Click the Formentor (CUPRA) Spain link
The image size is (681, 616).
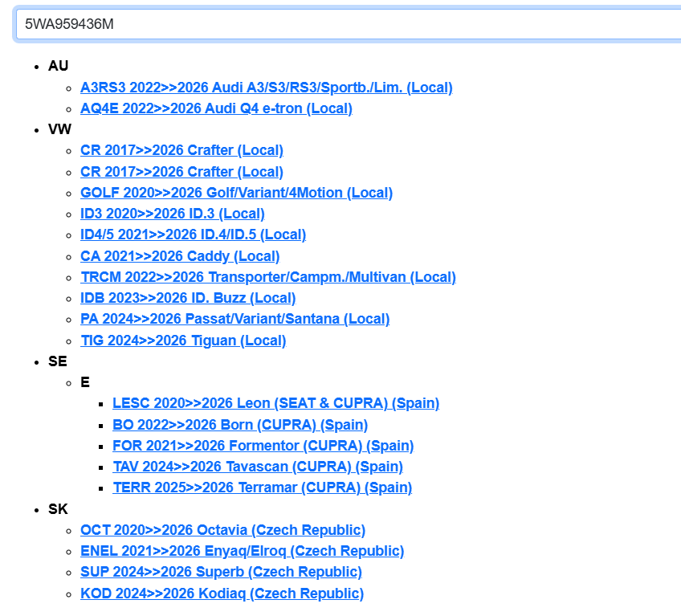[263, 446]
